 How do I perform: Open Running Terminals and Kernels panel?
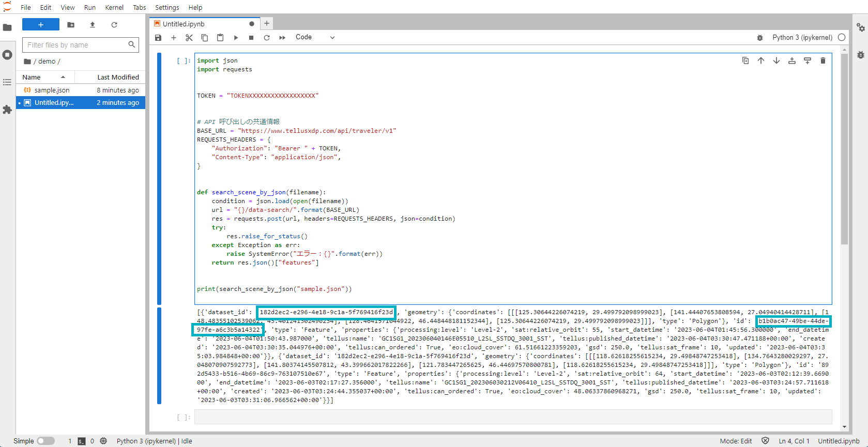(x=7, y=55)
